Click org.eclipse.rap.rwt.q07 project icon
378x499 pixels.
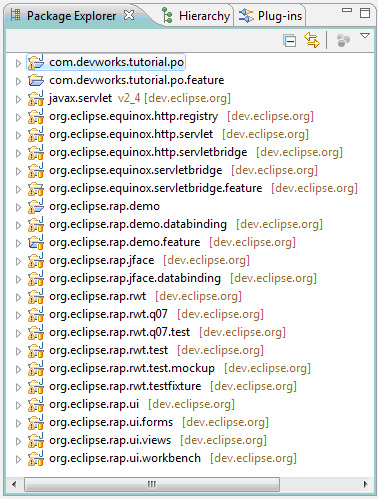[x=36, y=314]
